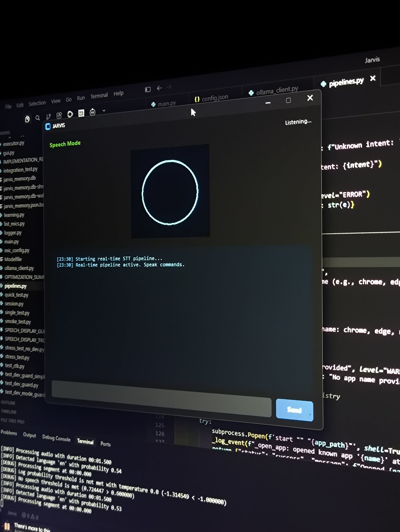Go forward with the right arrow

click(x=169, y=87)
